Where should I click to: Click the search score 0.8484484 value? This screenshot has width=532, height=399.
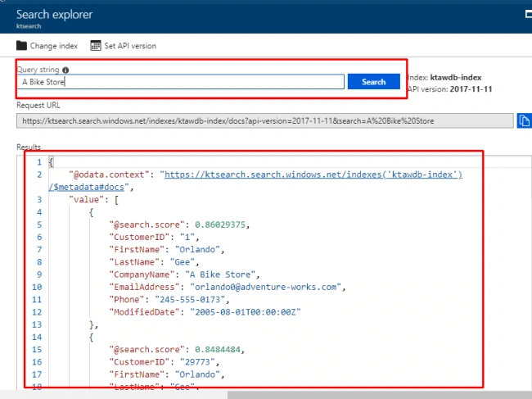pos(218,349)
